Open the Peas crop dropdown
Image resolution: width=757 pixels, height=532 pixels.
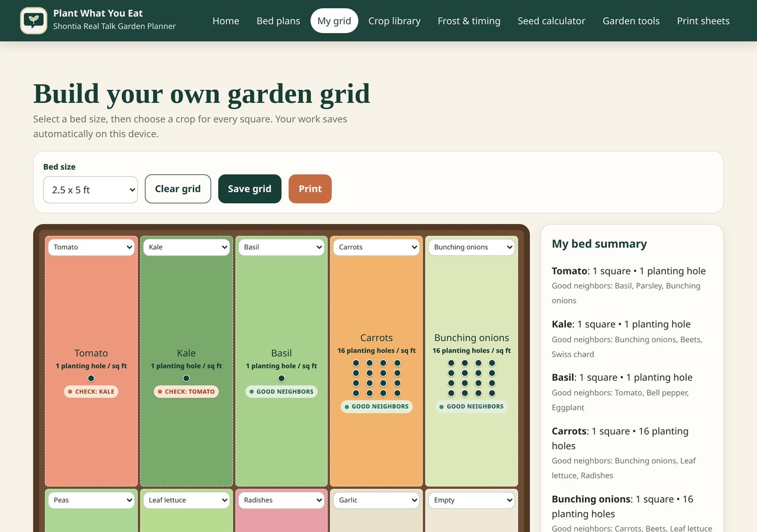(91, 500)
